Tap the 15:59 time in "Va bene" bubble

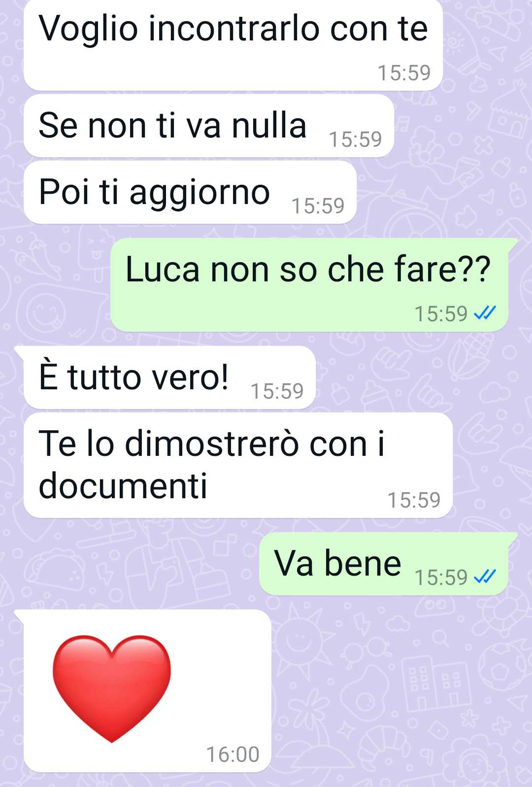tap(441, 577)
